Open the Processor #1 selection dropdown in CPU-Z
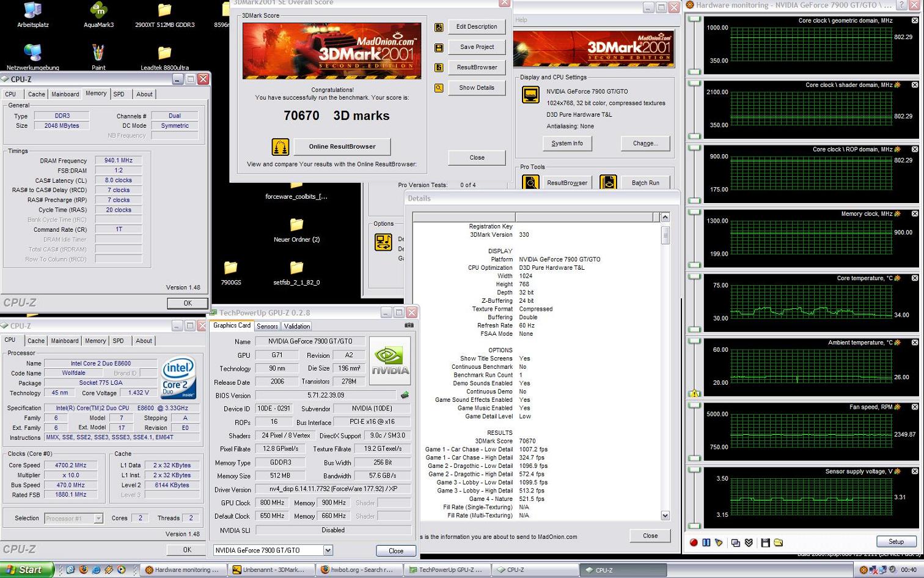This screenshot has width=924, height=578. [98, 518]
